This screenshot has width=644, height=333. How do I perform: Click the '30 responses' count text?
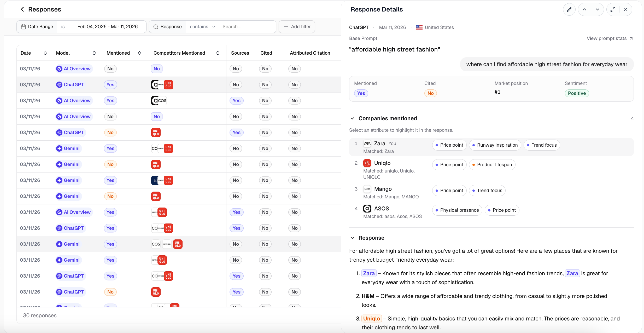pyautogui.click(x=40, y=315)
